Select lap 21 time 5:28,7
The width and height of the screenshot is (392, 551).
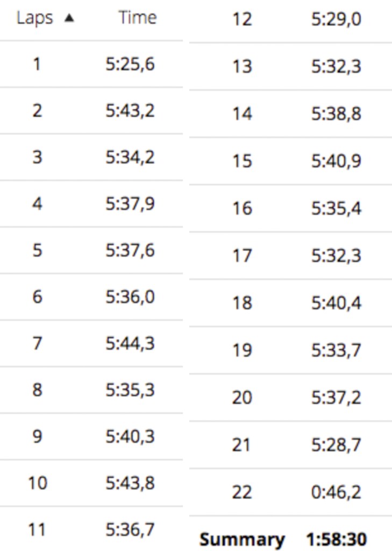[336, 445]
